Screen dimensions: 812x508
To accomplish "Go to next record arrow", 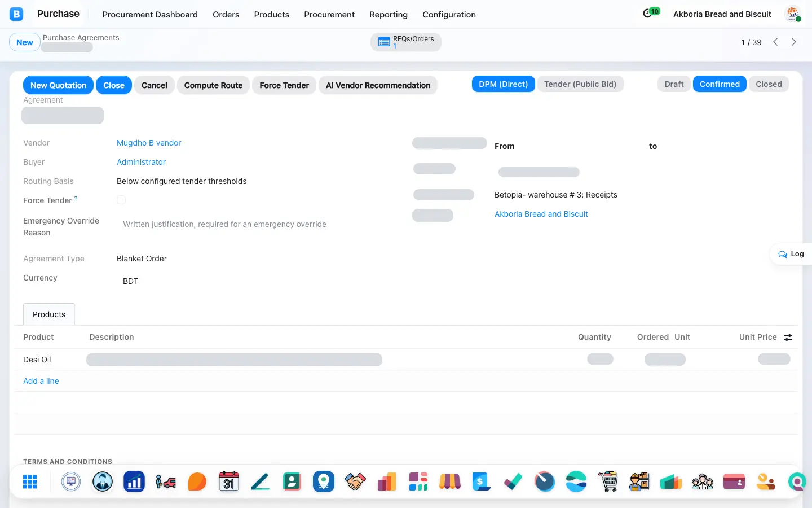I will [794, 42].
